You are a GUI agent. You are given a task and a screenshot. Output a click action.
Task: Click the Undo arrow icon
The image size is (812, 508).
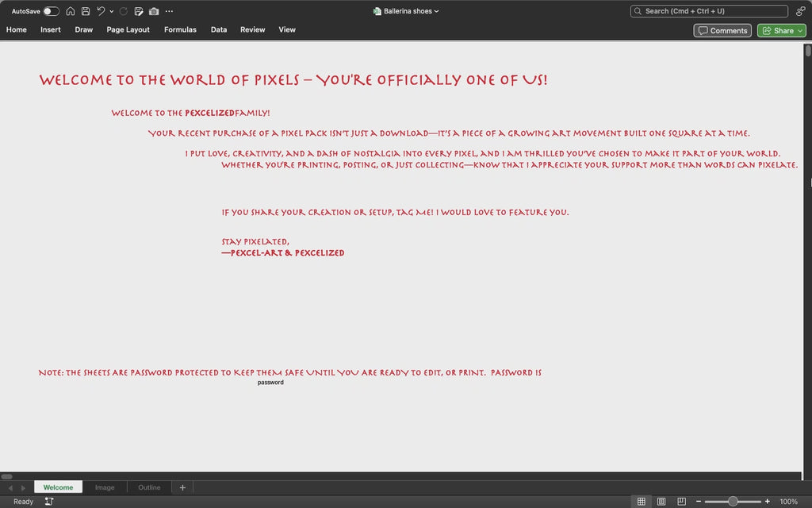pos(101,11)
